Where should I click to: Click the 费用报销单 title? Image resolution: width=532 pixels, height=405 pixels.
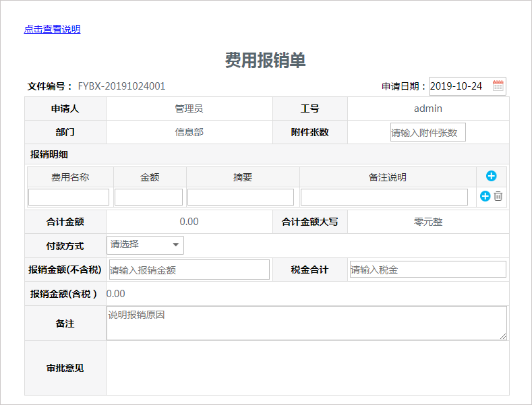[265, 61]
